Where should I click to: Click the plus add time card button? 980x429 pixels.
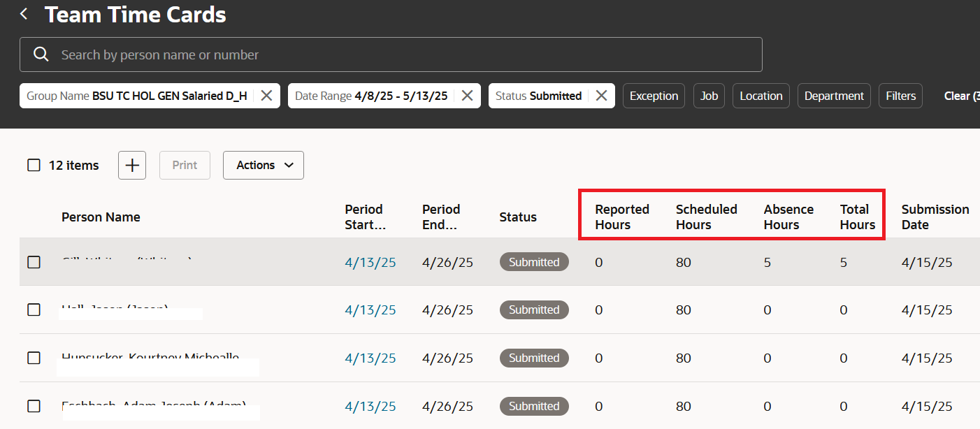pyautogui.click(x=132, y=166)
